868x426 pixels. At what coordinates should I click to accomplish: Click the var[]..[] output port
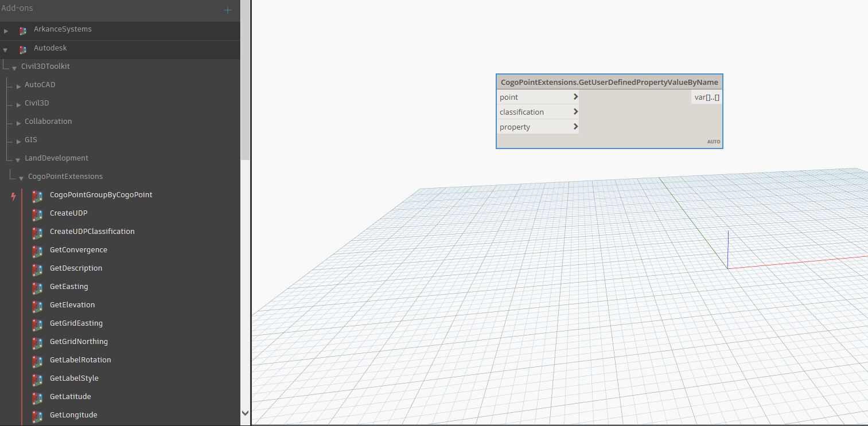tap(707, 97)
